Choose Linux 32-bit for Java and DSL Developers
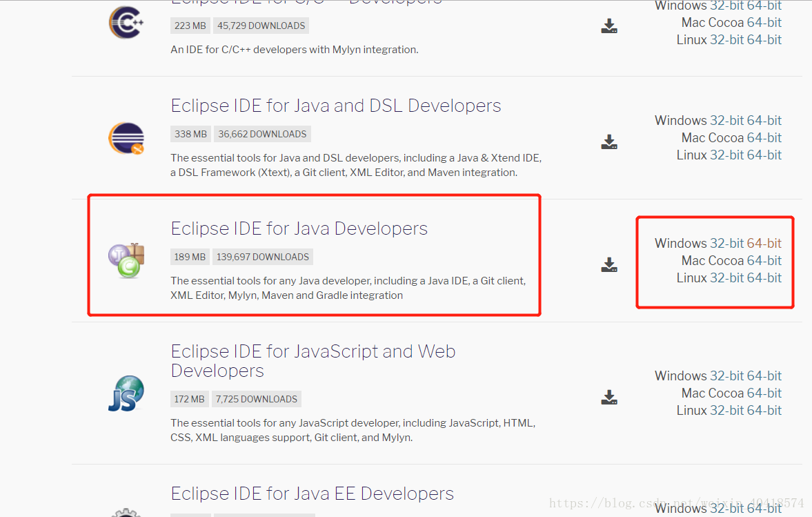The height and width of the screenshot is (517, 812). click(x=726, y=155)
